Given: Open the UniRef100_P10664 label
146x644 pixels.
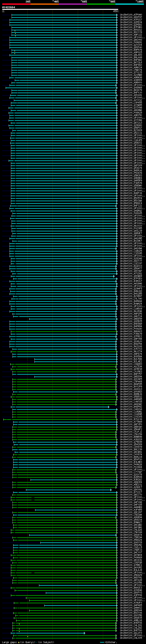Looking at the screenshot, I should [131, 467].
